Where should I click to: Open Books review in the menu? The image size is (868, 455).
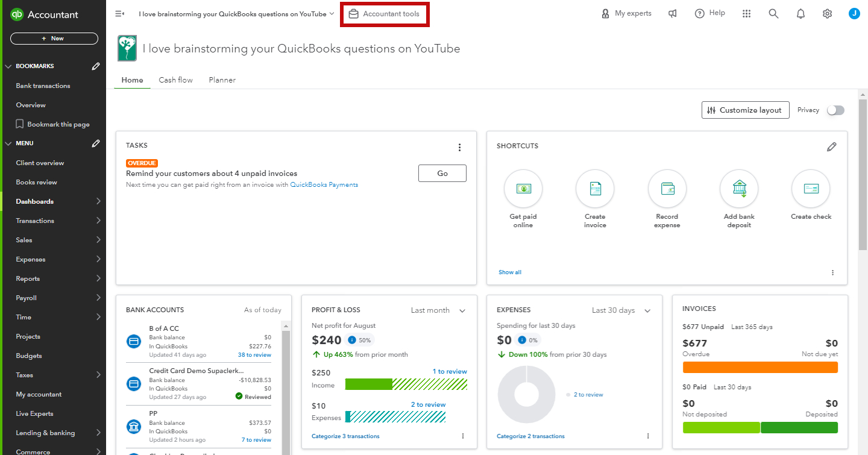coord(36,182)
